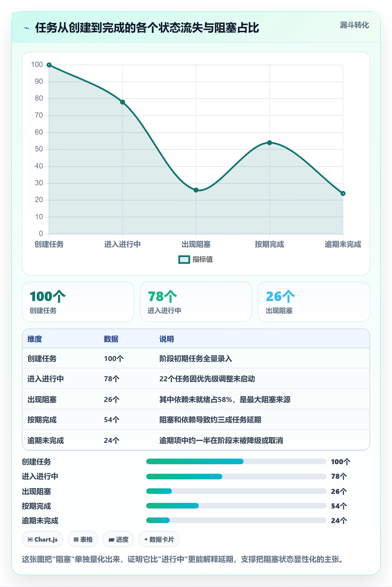Screen dimensions: 392x587
Task: Select the table cell 22个任务因优先级调整未启动
Action: [207, 379]
